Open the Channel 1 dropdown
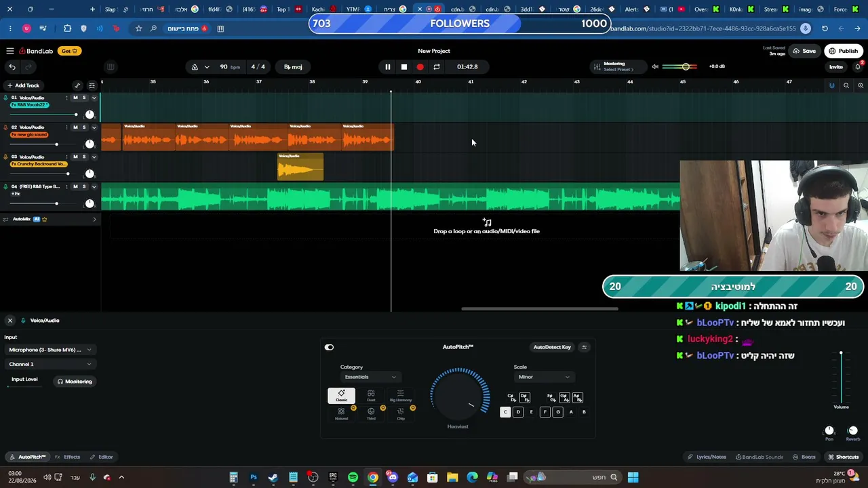The image size is (868, 488). tap(50, 364)
